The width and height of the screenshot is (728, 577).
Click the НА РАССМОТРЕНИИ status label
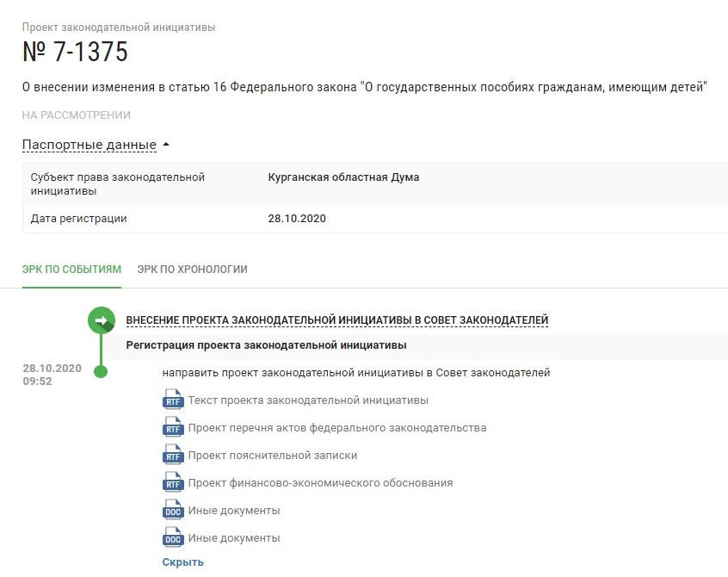pyautogui.click(x=76, y=115)
